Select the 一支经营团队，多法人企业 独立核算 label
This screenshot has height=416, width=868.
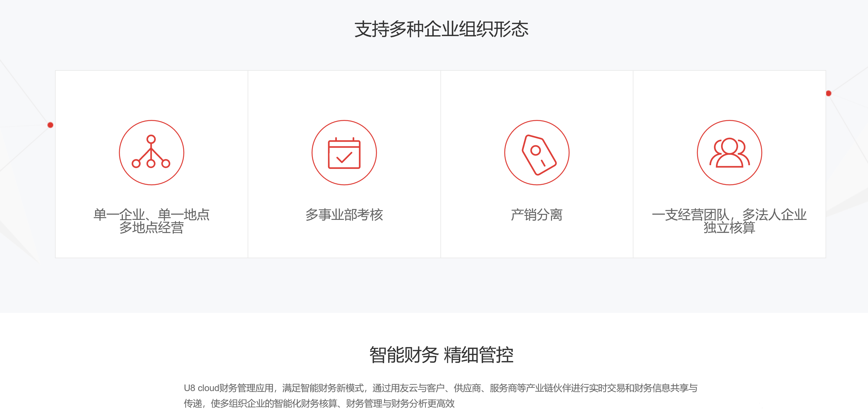pos(729,221)
